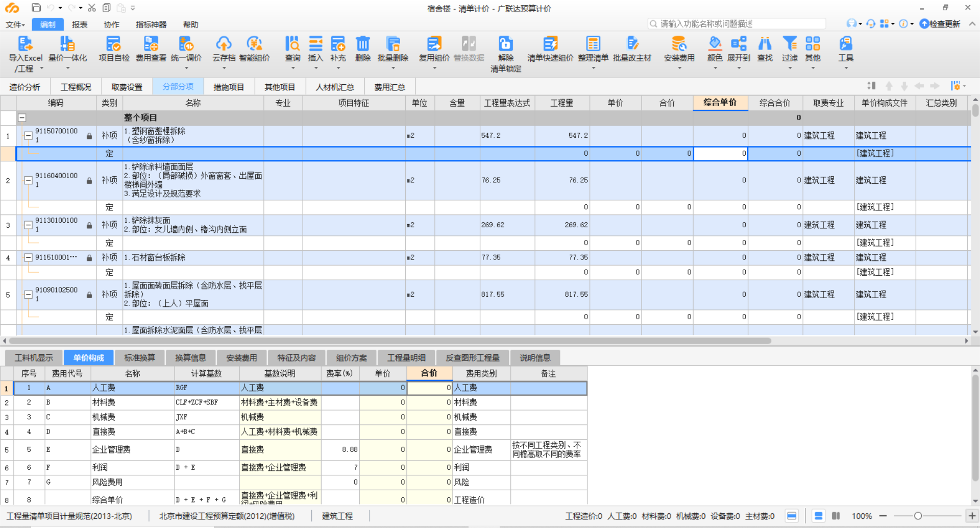
Task: Collapse item 911604001001 铲除涂料墙面面层
Action: pyautogui.click(x=29, y=180)
